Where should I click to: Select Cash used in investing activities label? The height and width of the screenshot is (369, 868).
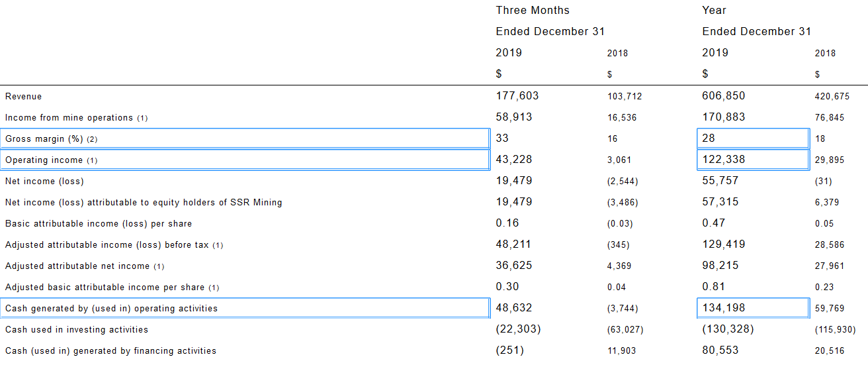click(x=77, y=330)
